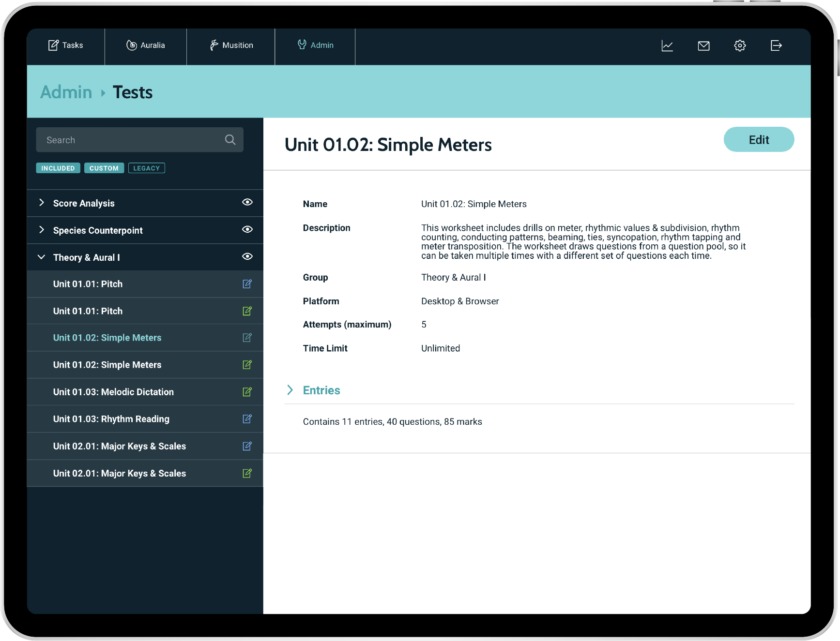Click the edit icon beside Unit 01.01: Pitch

tap(247, 284)
